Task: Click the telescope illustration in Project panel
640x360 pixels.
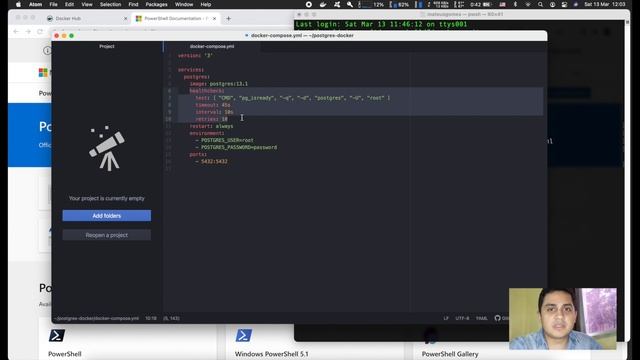Action: click(x=107, y=149)
